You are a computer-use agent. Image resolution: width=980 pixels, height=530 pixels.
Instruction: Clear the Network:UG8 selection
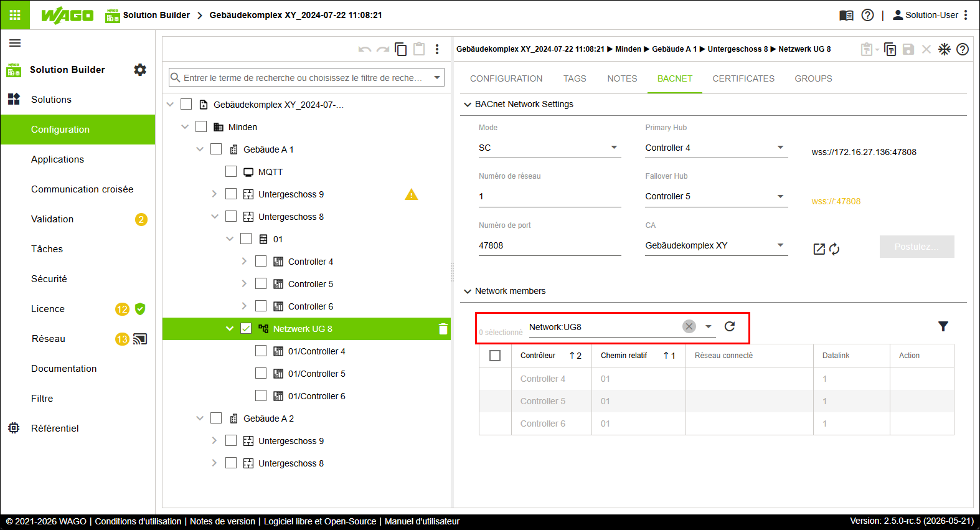click(x=689, y=326)
